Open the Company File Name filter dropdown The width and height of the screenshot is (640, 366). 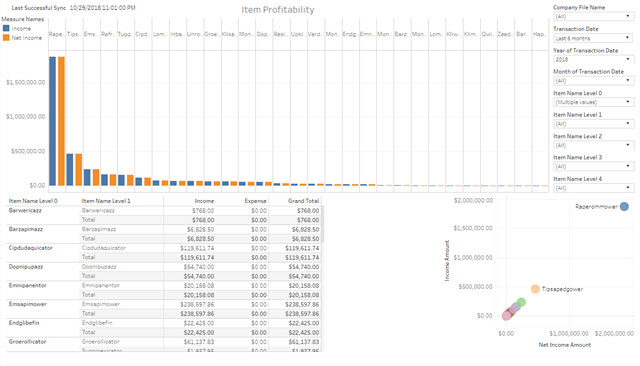click(593, 17)
